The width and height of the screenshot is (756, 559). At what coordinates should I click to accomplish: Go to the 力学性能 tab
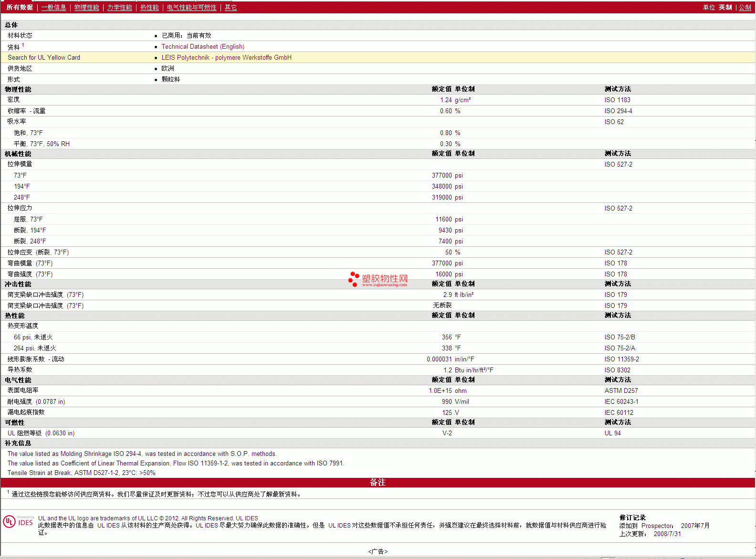pos(119,8)
